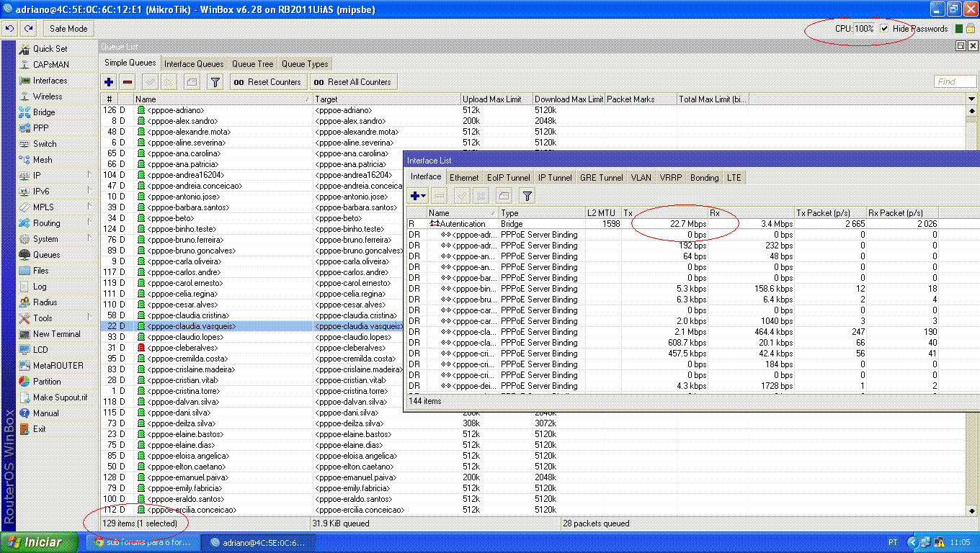Click the yellow padlock icon at top right
The image size is (980, 553).
click(x=970, y=29)
